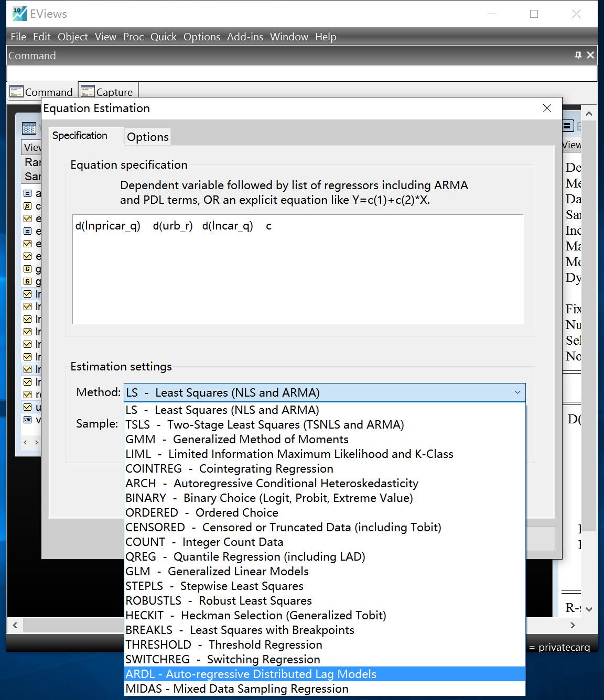Click the command input line
Viewport: 604px width, 700px height.
point(301,73)
